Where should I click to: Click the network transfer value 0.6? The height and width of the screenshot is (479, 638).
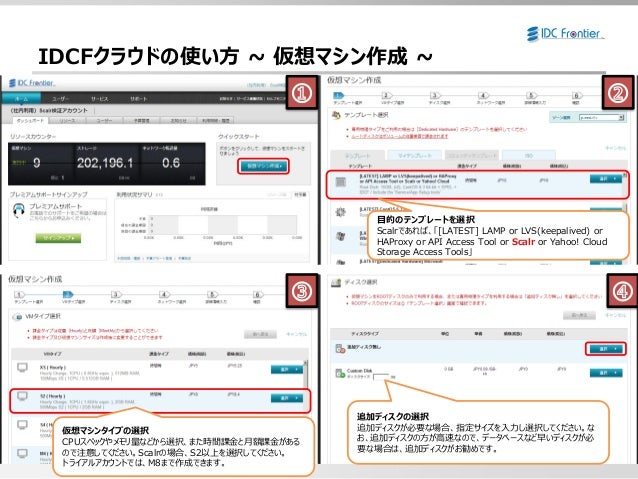pyautogui.click(x=171, y=163)
